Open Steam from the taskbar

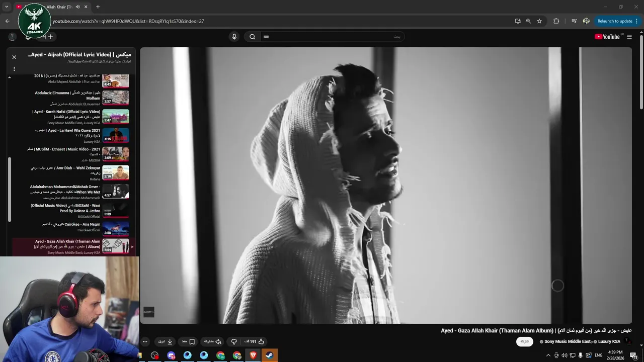tap(270, 355)
